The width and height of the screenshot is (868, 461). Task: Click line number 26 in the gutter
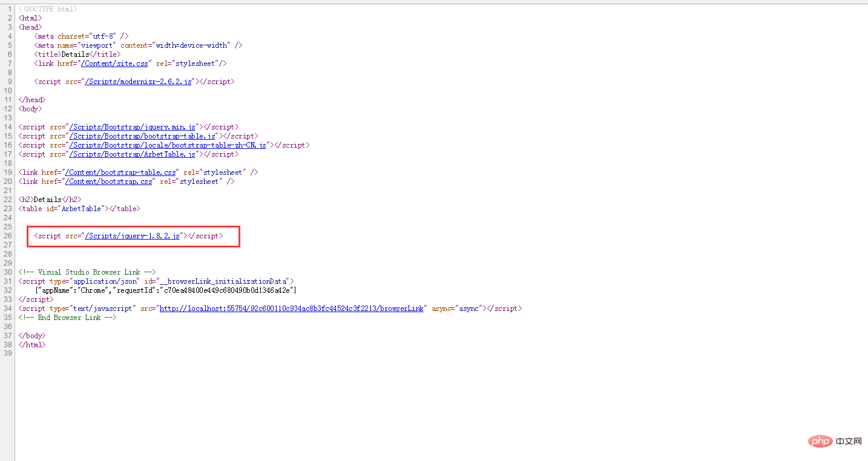8,236
